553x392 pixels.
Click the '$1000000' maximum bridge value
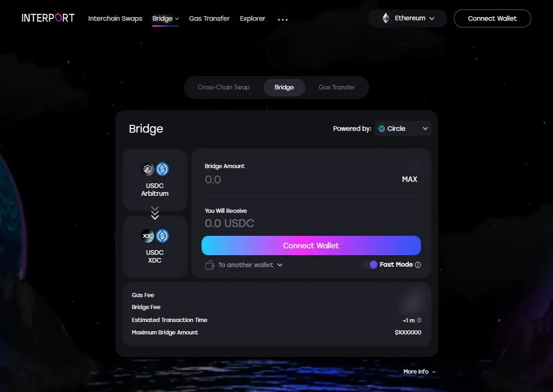[x=408, y=332]
